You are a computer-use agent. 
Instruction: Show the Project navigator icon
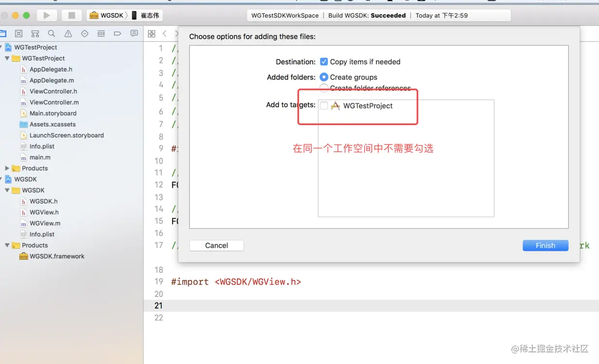3,34
